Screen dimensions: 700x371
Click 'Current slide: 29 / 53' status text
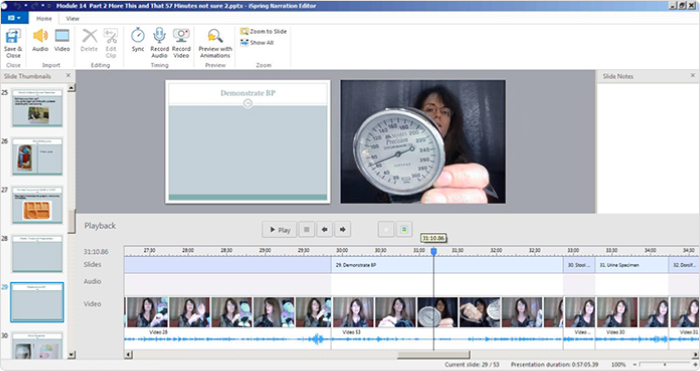point(472,365)
